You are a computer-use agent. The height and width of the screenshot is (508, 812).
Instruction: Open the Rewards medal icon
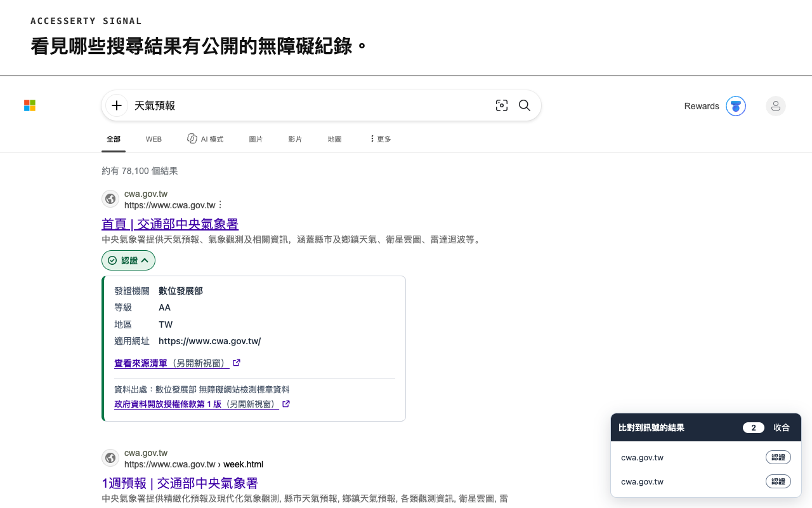point(736,106)
